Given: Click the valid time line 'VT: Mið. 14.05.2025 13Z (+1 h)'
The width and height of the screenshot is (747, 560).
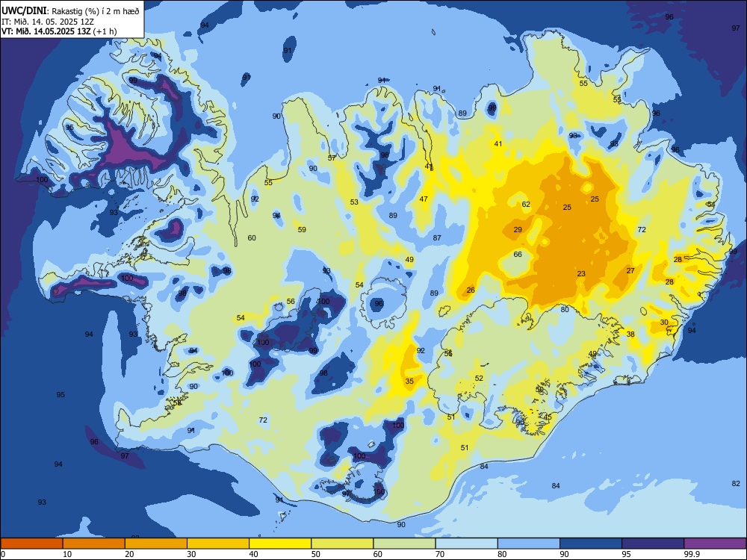Looking at the screenshot, I should tap(59, 31).
